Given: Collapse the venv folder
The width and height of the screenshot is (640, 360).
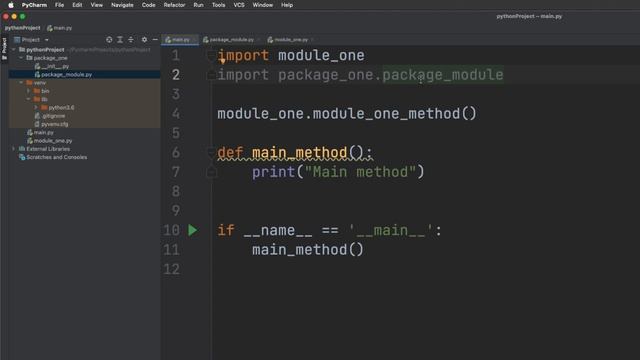Looking at the screenshot, I should click(21, 83).
